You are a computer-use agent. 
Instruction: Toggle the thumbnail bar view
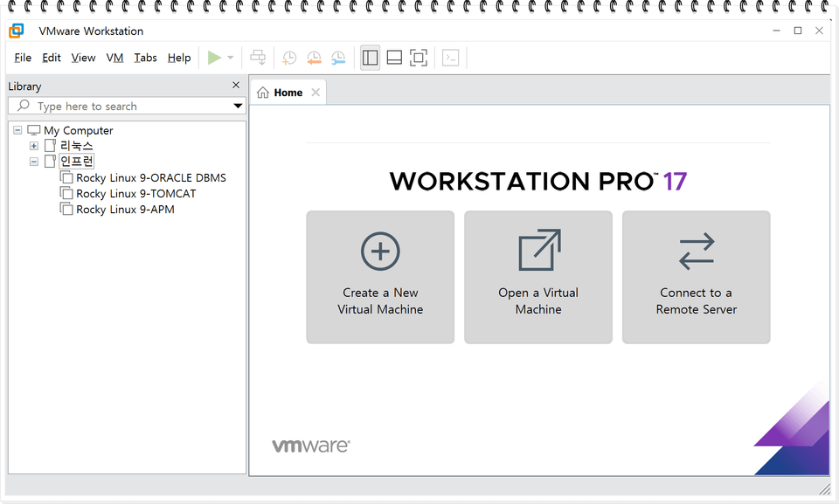[x=394, y=58]
